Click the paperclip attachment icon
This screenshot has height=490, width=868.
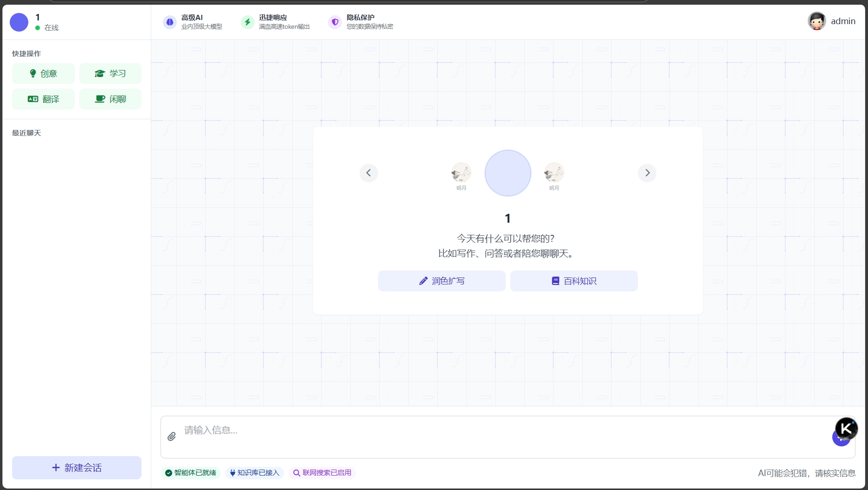click(x=172, y=437)
